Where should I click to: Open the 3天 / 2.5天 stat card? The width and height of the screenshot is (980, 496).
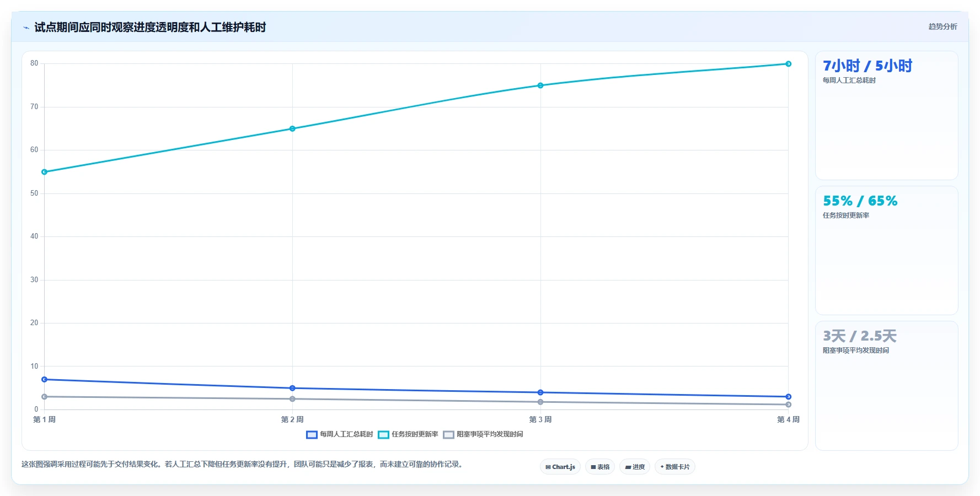coord(887,386)
